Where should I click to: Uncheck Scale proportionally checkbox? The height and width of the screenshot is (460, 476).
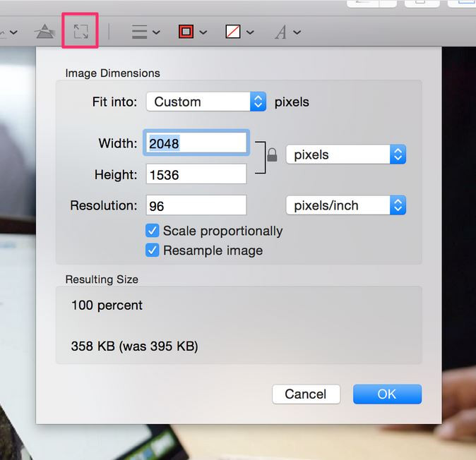click(x=152, y=231)
